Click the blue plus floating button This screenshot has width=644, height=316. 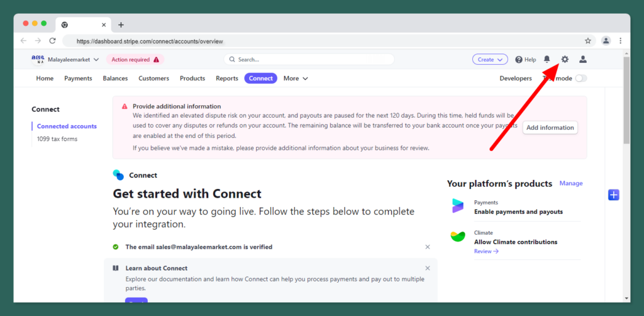[614, 195]
